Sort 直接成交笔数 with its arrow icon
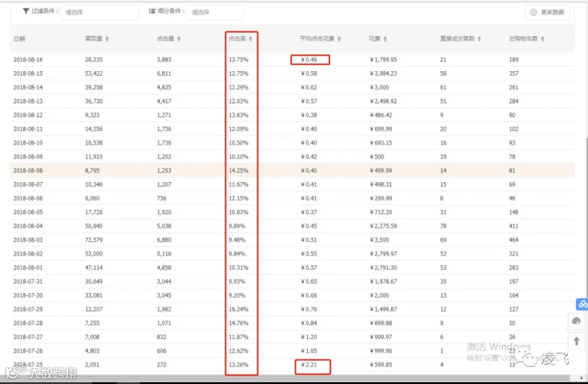This screenshot has height=384, width=588. point(480,39)
